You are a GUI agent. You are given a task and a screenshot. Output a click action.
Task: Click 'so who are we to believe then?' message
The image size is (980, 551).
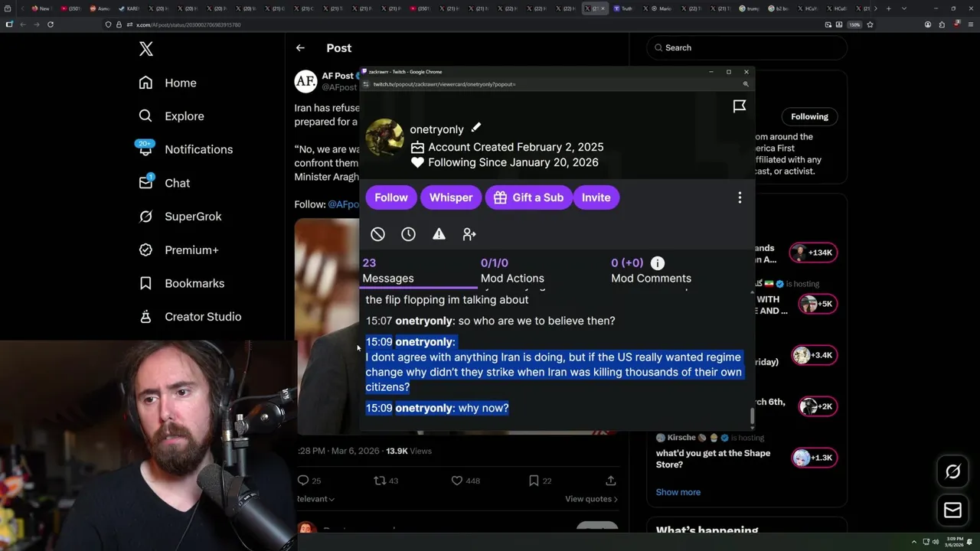pos(490,321)
